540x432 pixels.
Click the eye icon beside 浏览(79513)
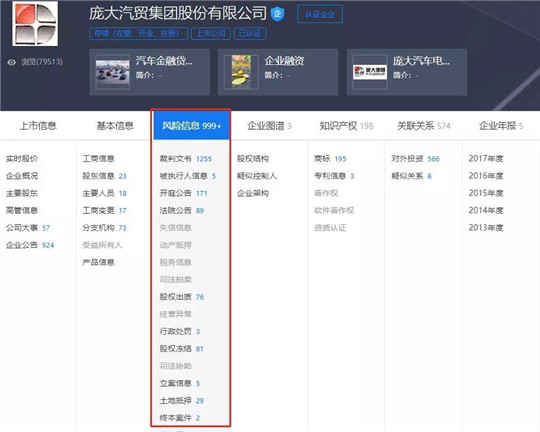coord(12,62)
